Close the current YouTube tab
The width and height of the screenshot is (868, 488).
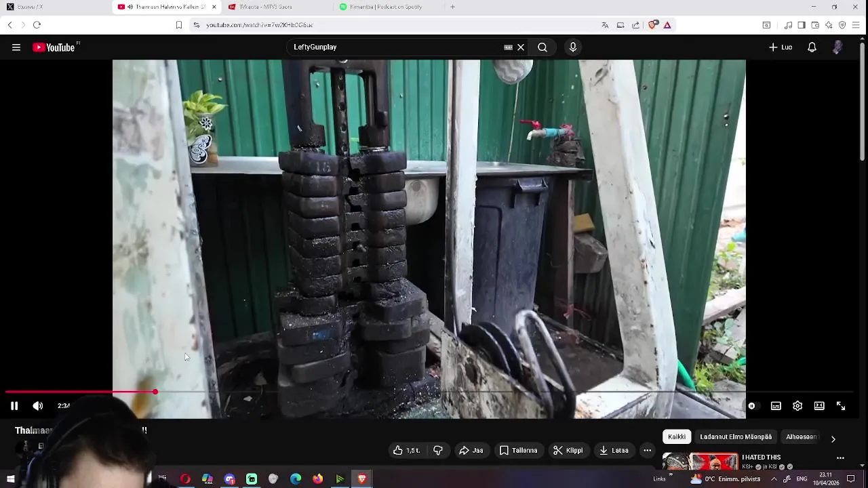click(x=214, y=7)
